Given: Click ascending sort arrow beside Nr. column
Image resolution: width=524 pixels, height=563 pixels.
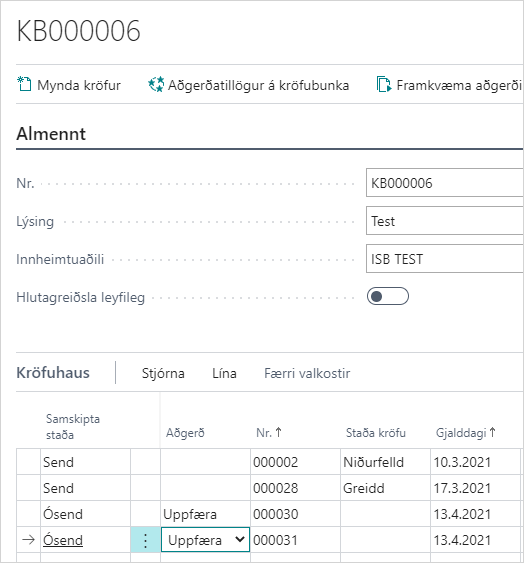Looking at the screenshot, I should (278, 432).
